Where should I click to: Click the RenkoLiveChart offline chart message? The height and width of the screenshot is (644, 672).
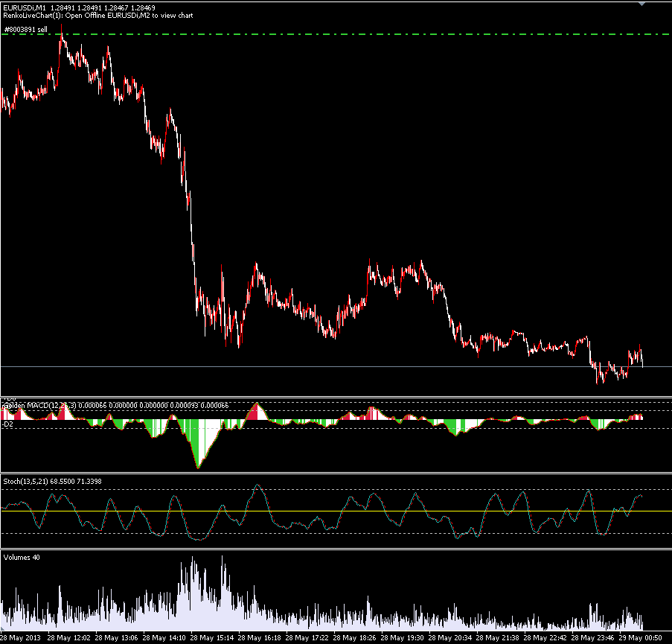[x=98, y=16]
